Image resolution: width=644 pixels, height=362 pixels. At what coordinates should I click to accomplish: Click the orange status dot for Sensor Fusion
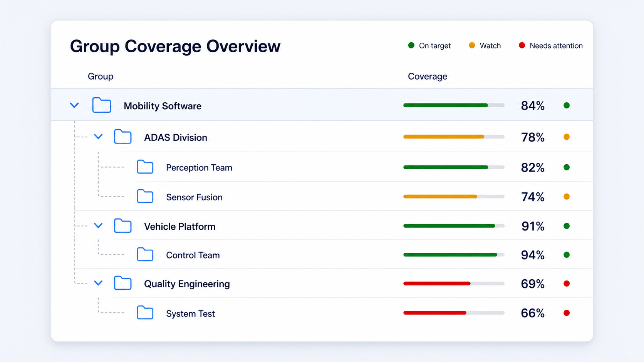567,197
